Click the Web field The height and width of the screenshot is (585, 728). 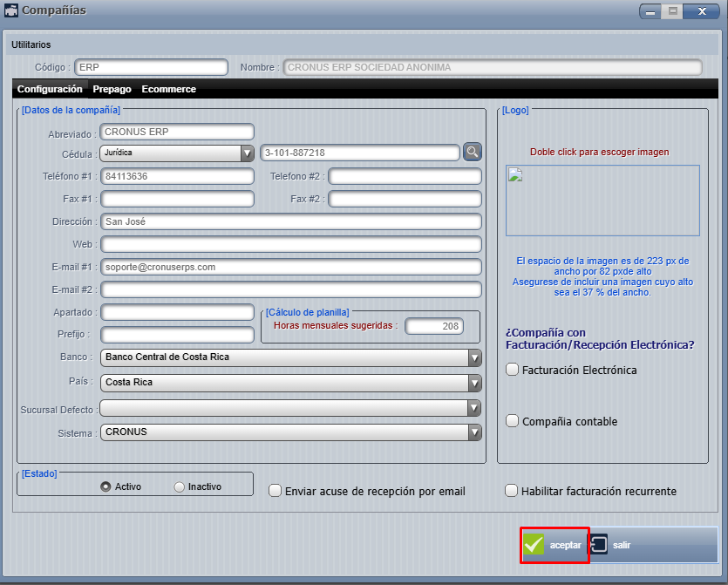point(291,245)
